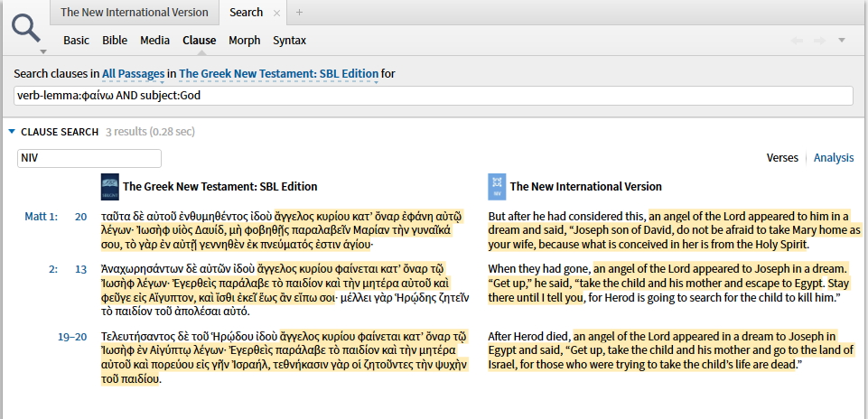Open the NIV book cover icon
Screen dimensions: 868x419
(x=497, y=187)
